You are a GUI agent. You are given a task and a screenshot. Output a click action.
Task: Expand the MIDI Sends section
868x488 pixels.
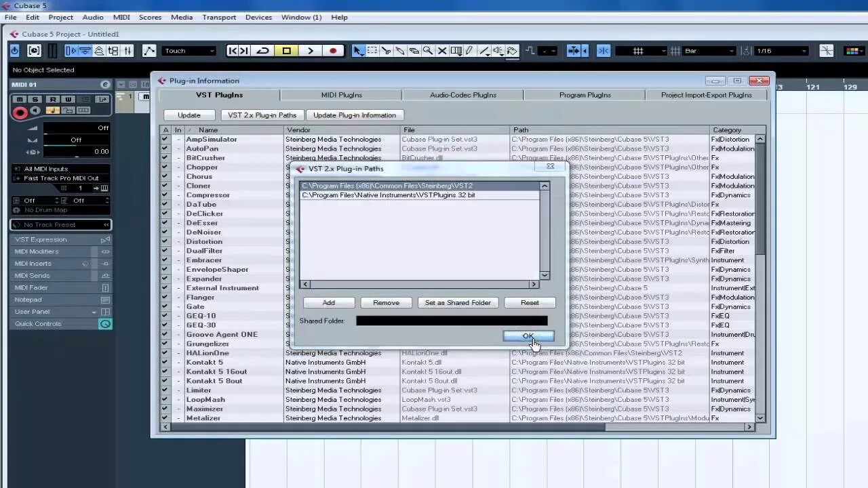point(61,276)
